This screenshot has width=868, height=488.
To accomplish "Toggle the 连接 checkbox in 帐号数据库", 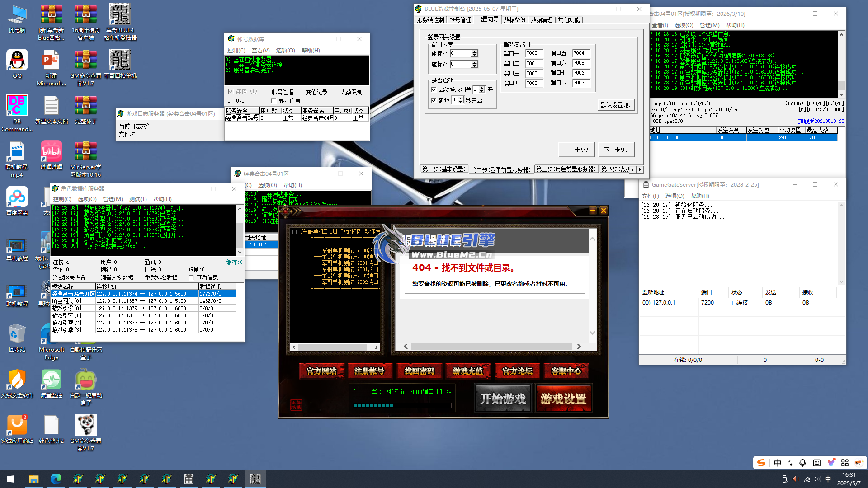I will pyautogui.click(x=231, y=91).
